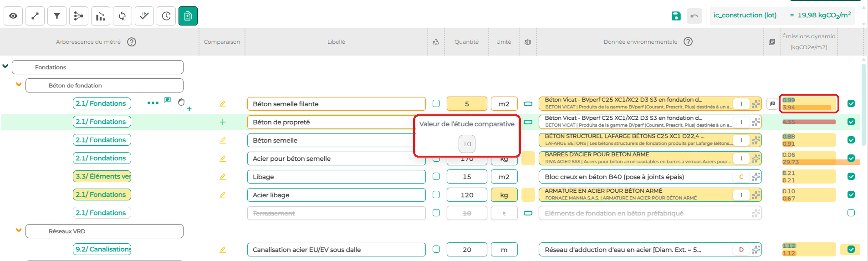Click sparkle icon on ARMATURE EN ACIER row
Screen dimensions: 868x261
coord(756,195)
